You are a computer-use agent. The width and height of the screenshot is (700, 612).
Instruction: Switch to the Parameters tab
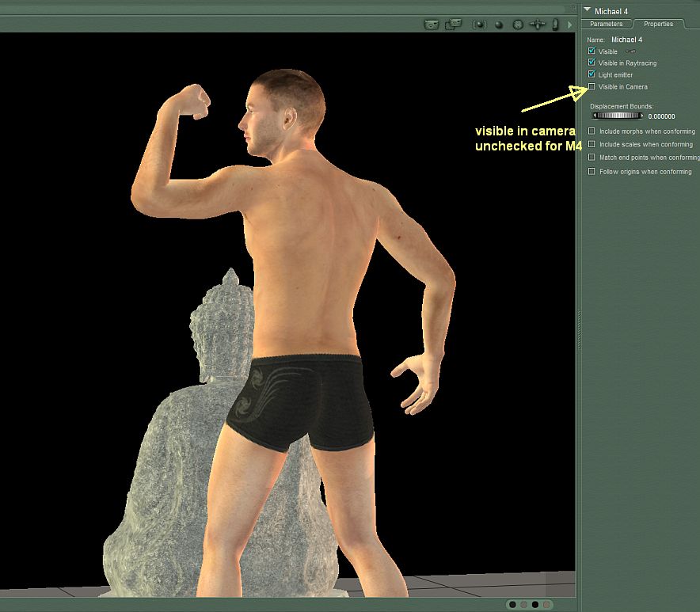[x=607, y=25]
